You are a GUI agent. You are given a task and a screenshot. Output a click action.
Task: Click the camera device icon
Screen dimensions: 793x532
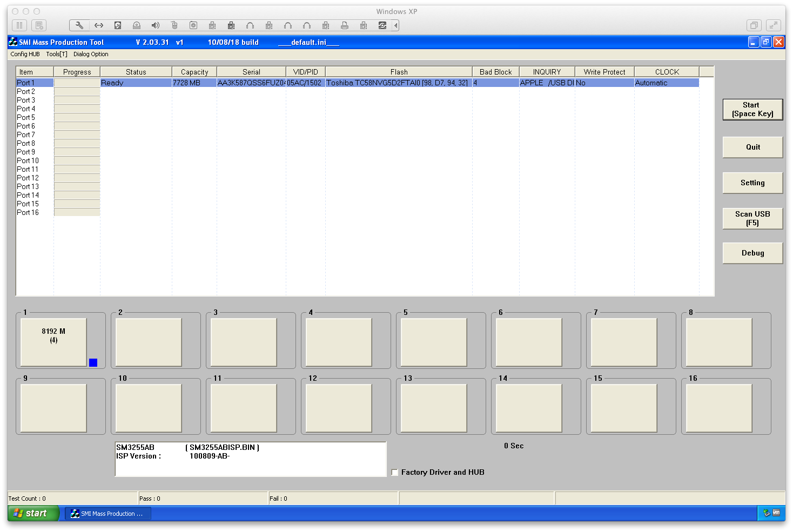[x=193, y=25]
